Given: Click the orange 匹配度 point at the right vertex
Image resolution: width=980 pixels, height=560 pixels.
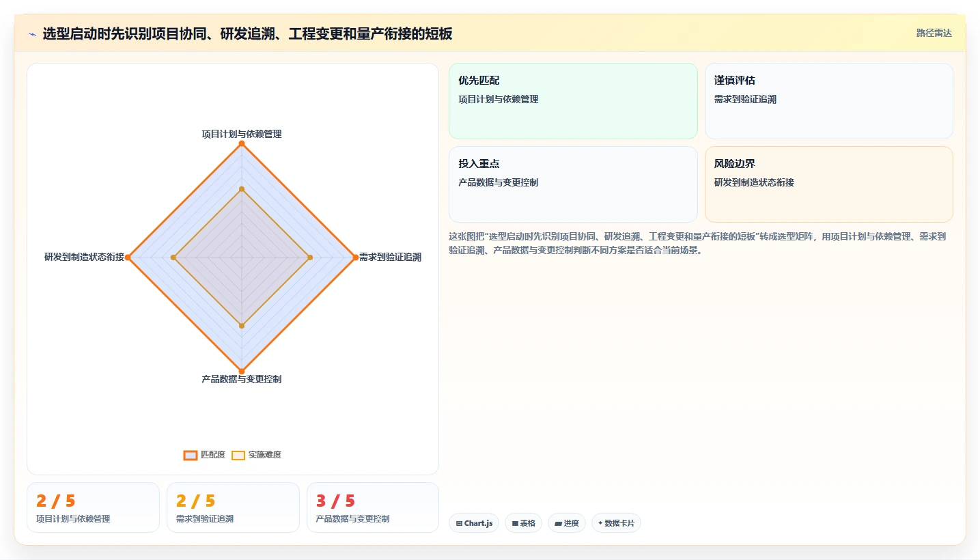Looking at the screenshot, I should (x=356, y=257).
